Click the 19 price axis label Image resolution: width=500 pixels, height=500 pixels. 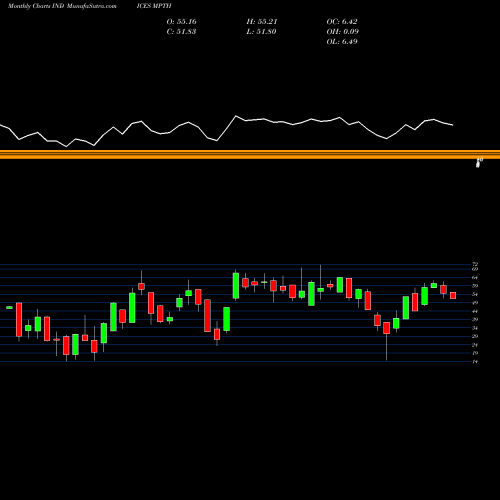coord(475,353)
